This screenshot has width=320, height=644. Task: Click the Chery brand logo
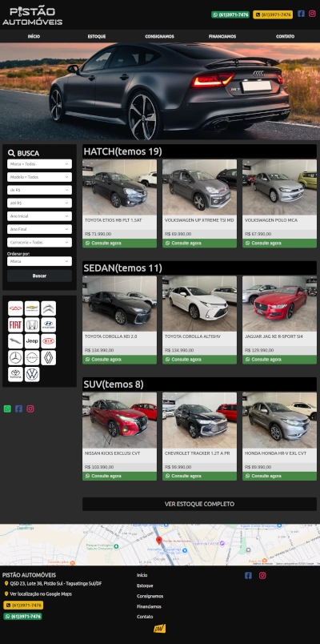click(x=15, y=308)
